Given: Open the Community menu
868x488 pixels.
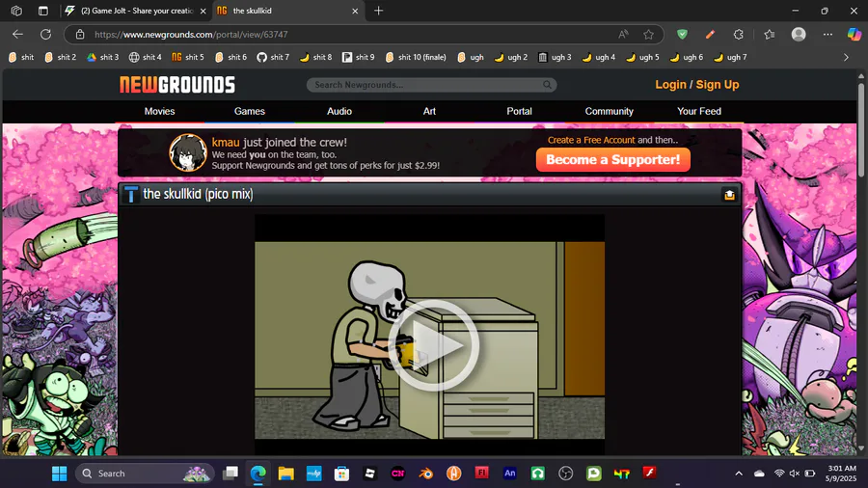Looking at the screenshot, I should coord(609,111).
